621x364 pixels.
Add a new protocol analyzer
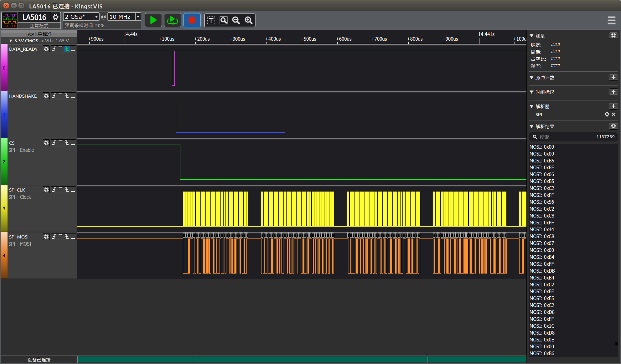coord(613,106)
